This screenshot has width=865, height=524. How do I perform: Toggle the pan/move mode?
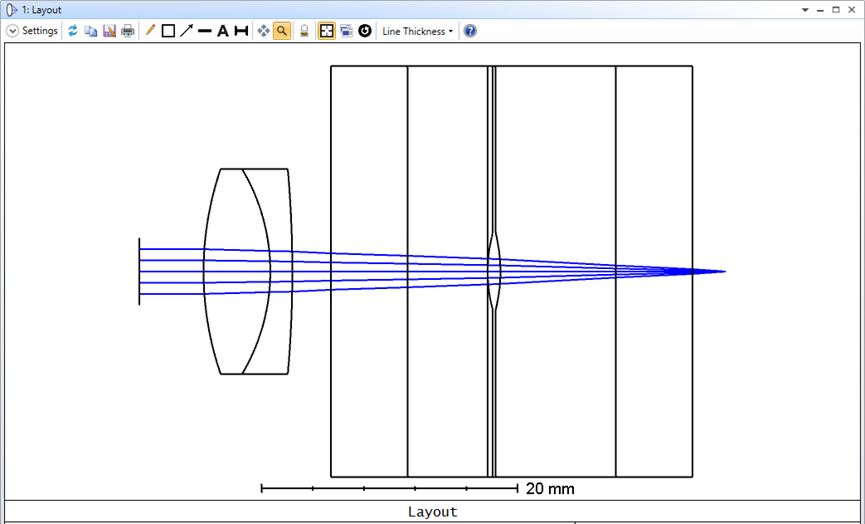tap(263, 31)
